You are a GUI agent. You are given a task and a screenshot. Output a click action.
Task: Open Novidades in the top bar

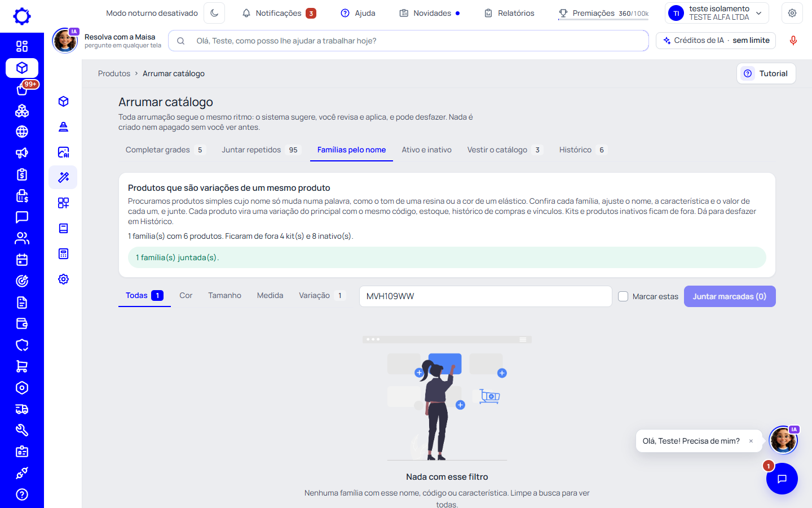pyautogui.click(x=430, y=13)
